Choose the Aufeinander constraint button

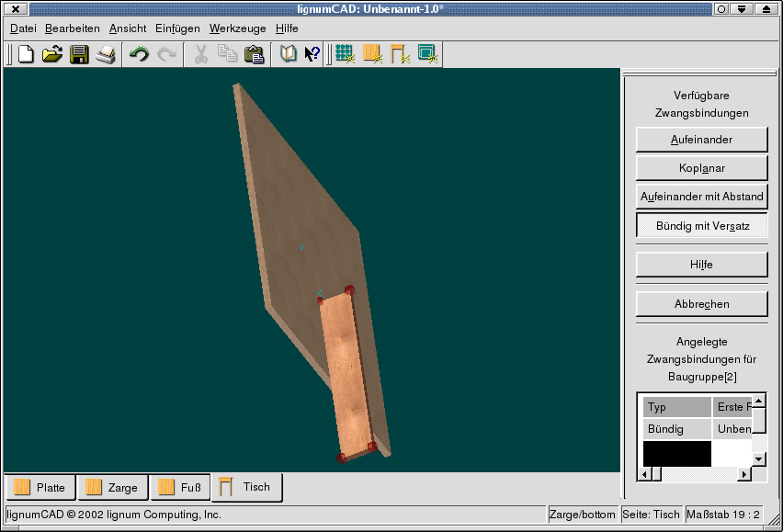[x=701, y=140]
